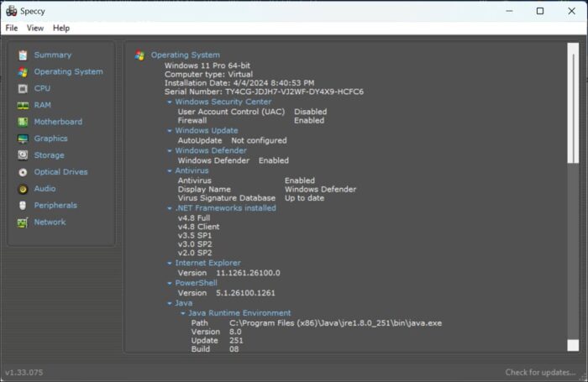Select the Serial Number line
This screenshot has width=588, height=382.
pos(264,92)
